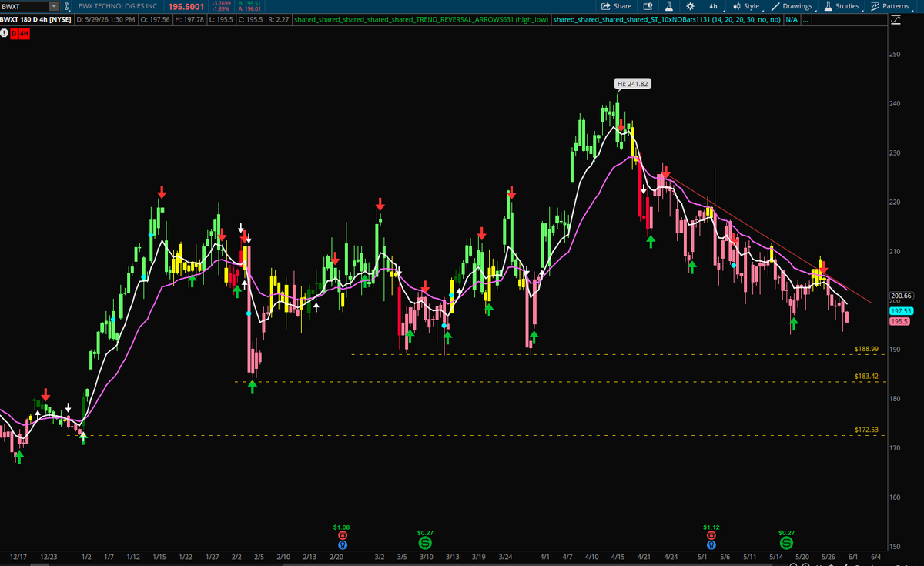Click the N/A study label
Image resolution: width=924 pixels, height=566 pixels.
click(x=791, y=18)
